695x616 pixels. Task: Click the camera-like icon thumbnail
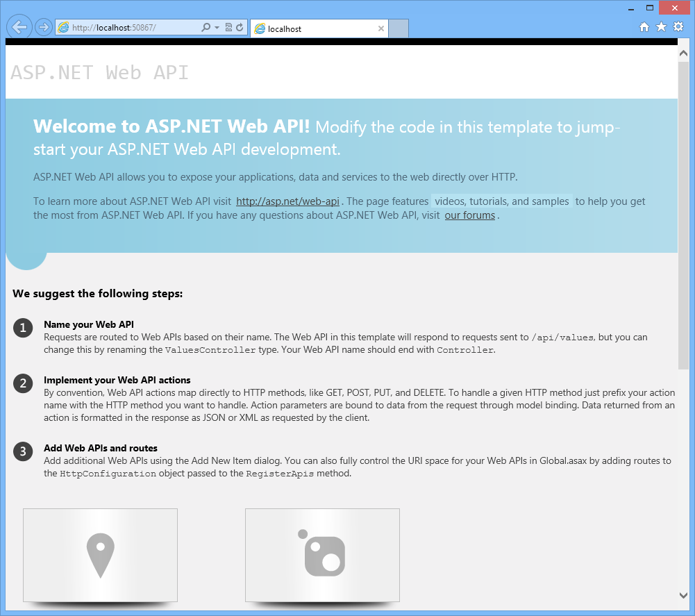(x=322, y=555)
